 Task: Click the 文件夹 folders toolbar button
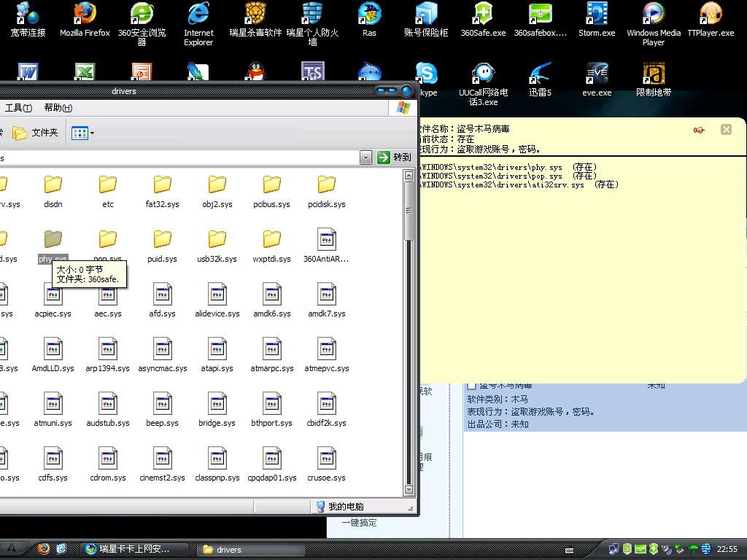point(35,133)
